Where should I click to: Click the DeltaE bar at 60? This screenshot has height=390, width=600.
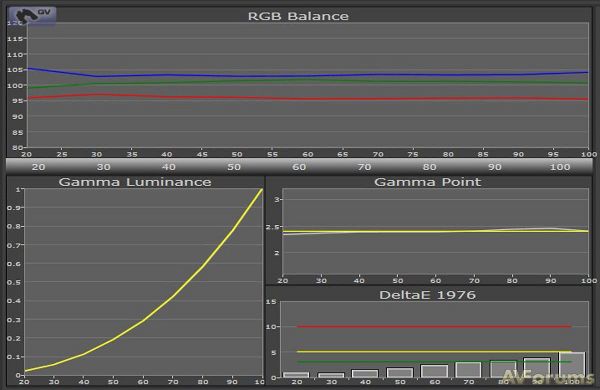434,371
